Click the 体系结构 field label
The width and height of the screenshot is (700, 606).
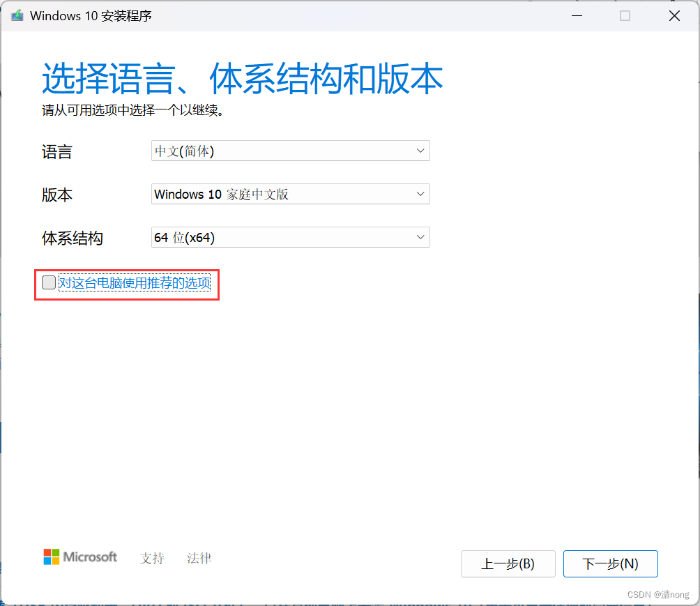click(x=73, y=238)
